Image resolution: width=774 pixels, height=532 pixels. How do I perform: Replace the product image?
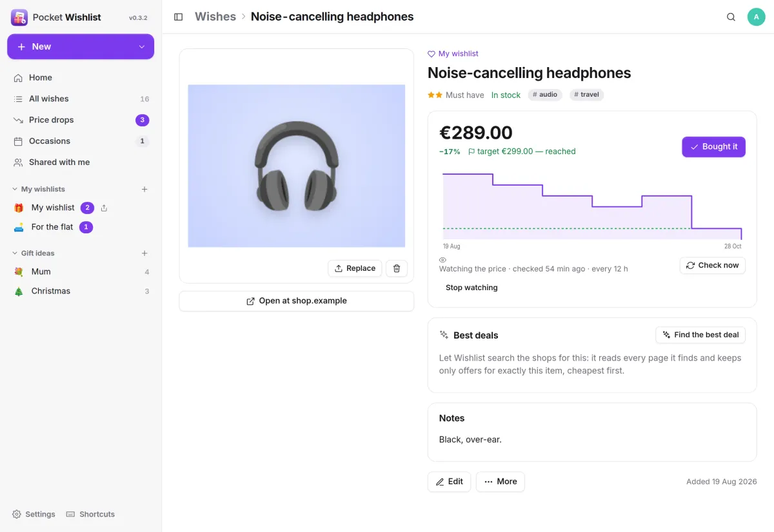coord(355,268)
